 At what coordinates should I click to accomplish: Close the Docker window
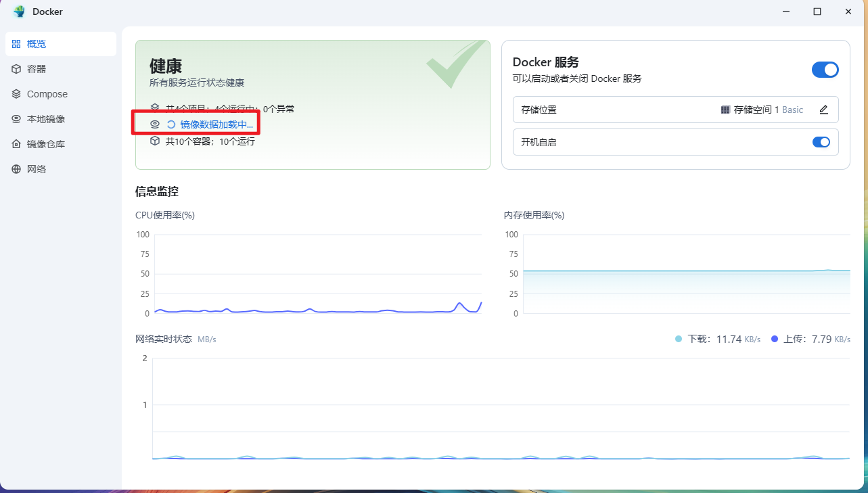tap(848, 11)
